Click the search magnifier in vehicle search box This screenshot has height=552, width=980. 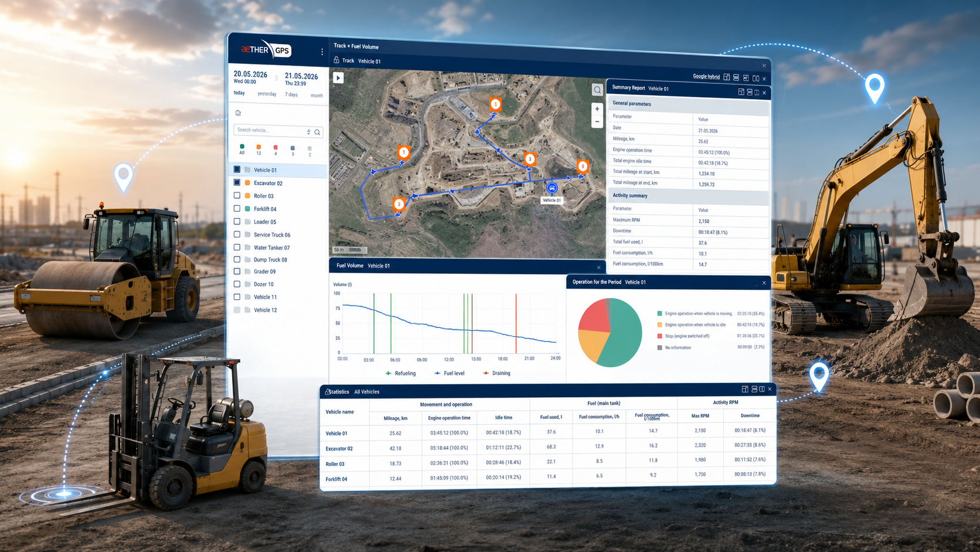click(317, 132)
